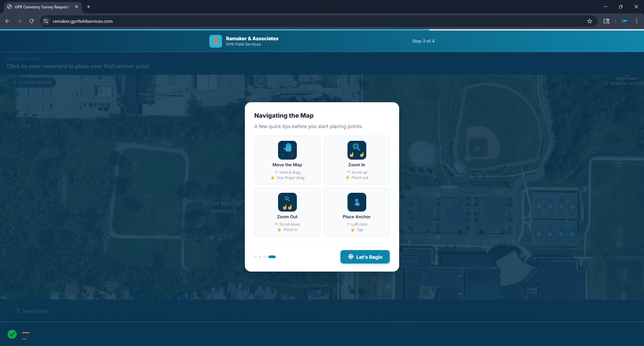Click the 0 points placed badge
644x346 pixels.
pos(32,82)
